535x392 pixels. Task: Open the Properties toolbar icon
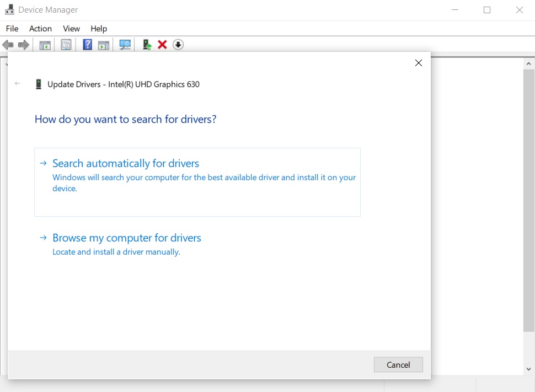[x=66, y=45]
